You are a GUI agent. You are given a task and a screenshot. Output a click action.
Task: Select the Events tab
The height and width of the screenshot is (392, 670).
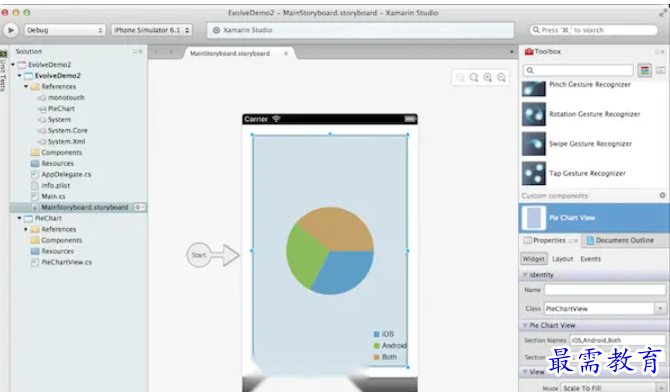(x=591, y=259)
